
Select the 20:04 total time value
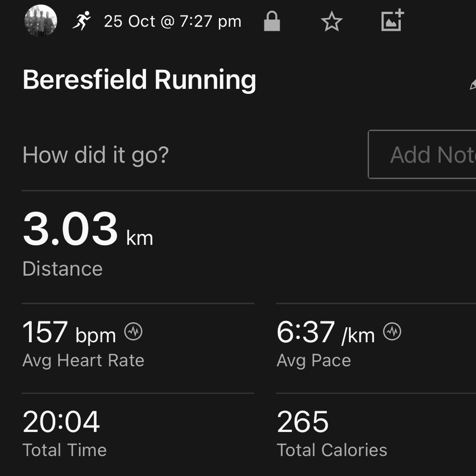(61, 422)
